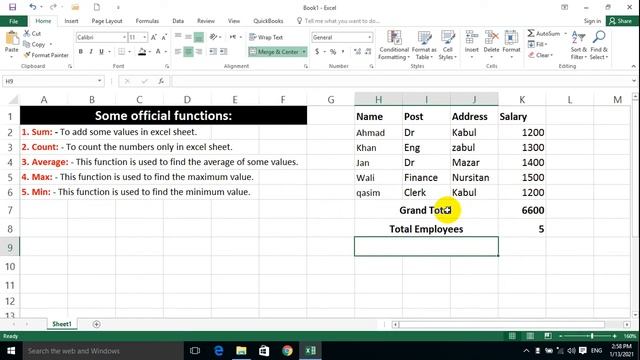The width and height of the screenshot is (640, 360).
Task: Toggle Italic formatting
Action: 91,51
